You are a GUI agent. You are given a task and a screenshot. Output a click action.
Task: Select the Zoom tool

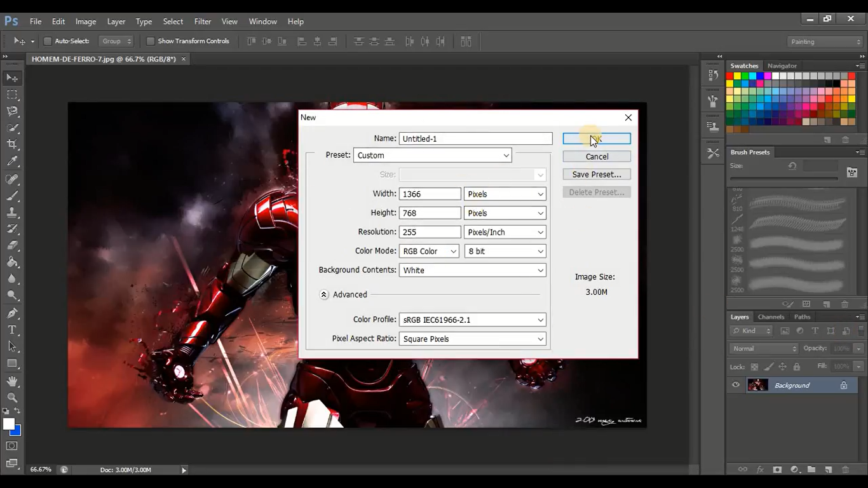[x=13, y=398]
